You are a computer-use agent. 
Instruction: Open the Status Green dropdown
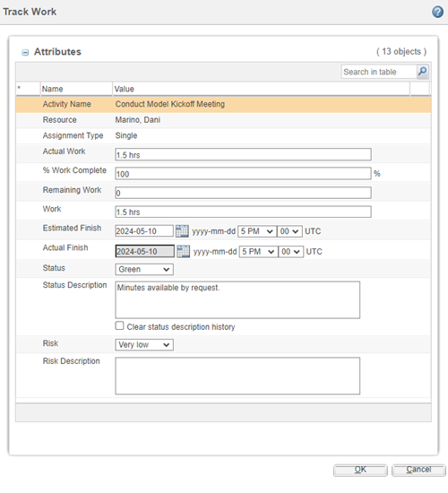coord(144,270)
